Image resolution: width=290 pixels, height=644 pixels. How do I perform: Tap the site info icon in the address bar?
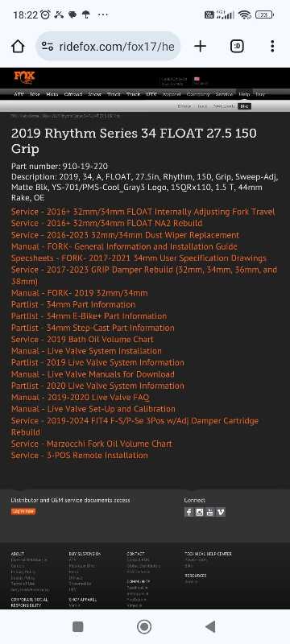tap(48, 47)
